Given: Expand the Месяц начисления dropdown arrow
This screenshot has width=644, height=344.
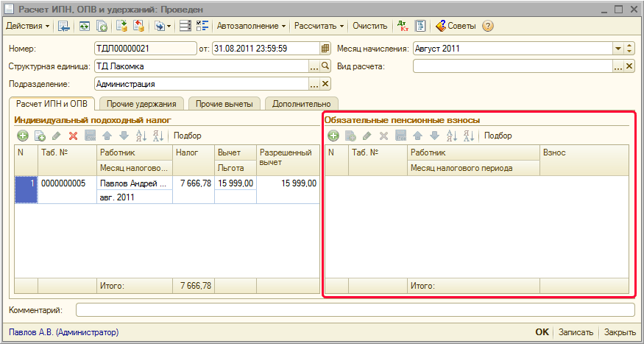Looking at the screenshot, I should coord(618,49).
